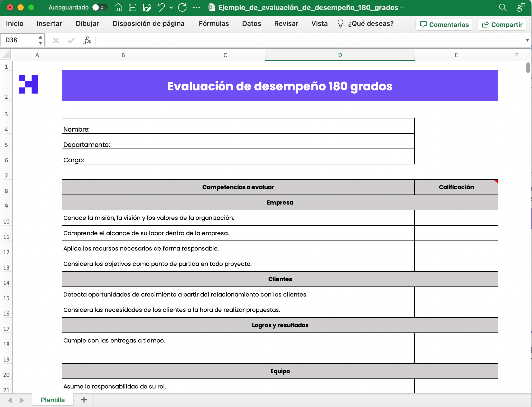
Task: Click the Comentarios button
Action: coord(444,25)
